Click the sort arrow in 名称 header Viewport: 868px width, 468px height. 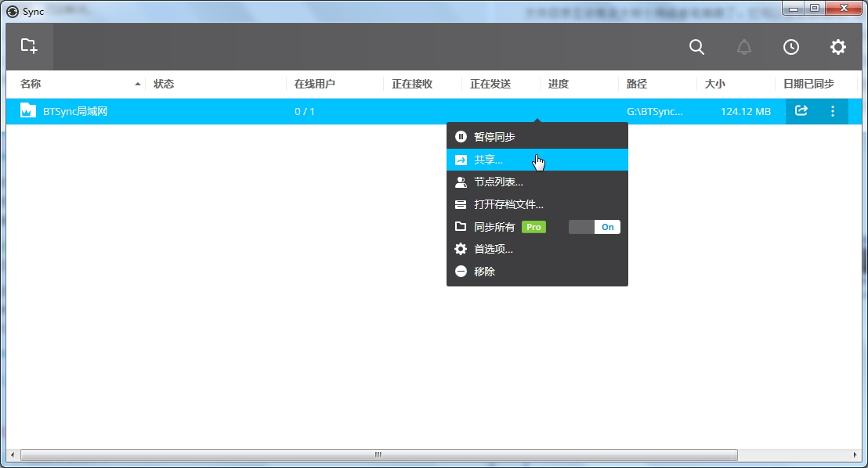coord(137,84)
